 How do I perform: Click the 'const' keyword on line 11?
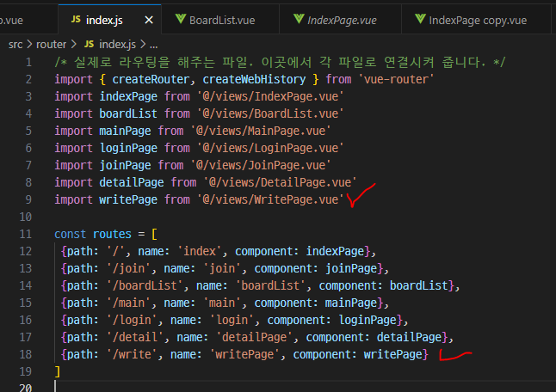(71, 234)
